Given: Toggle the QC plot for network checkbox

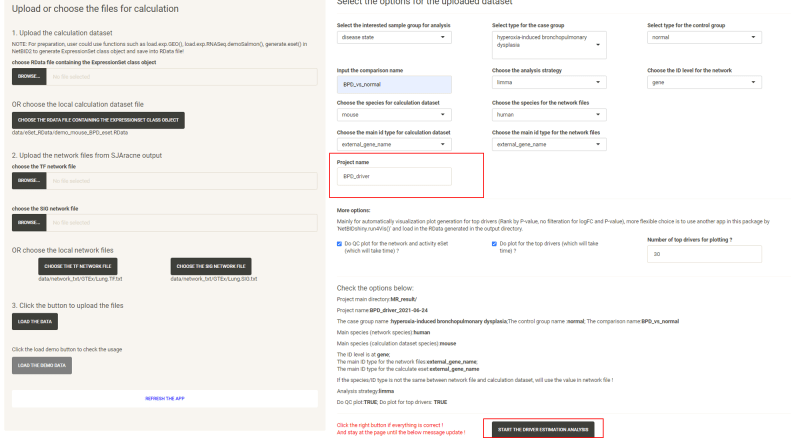Looking at the screenshot, I should [x=339, y=244].
